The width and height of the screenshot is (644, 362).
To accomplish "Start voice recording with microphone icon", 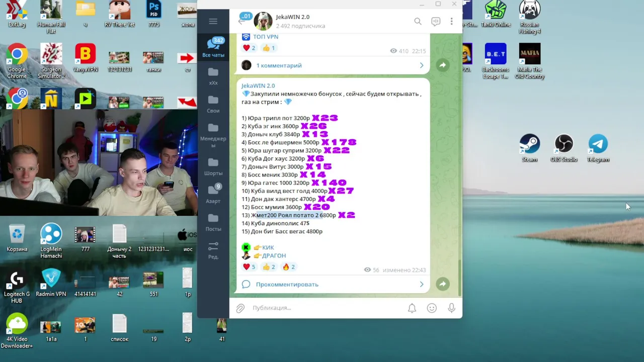I will click(x=451, y=308).
